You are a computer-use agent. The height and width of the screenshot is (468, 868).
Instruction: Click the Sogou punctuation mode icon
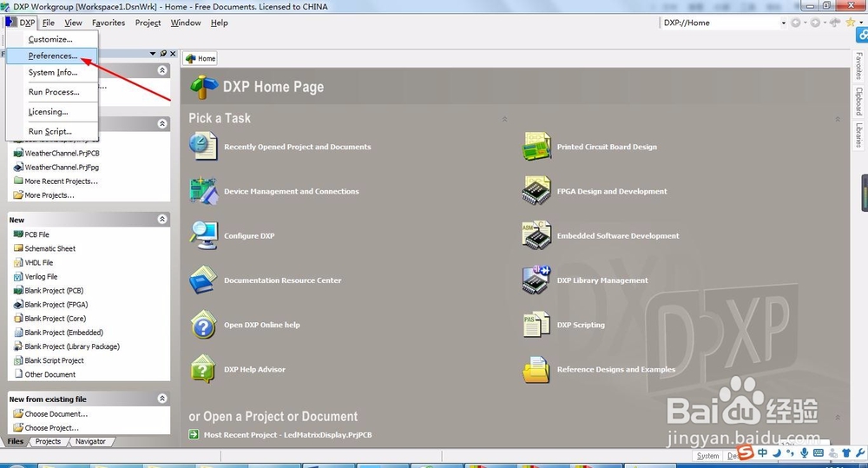(790, 453)
